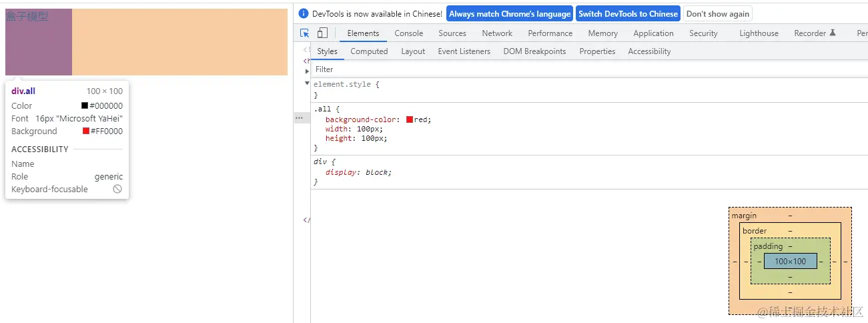
Task: Click the blue info icon in DevTools banner
Action: [304, 13]
